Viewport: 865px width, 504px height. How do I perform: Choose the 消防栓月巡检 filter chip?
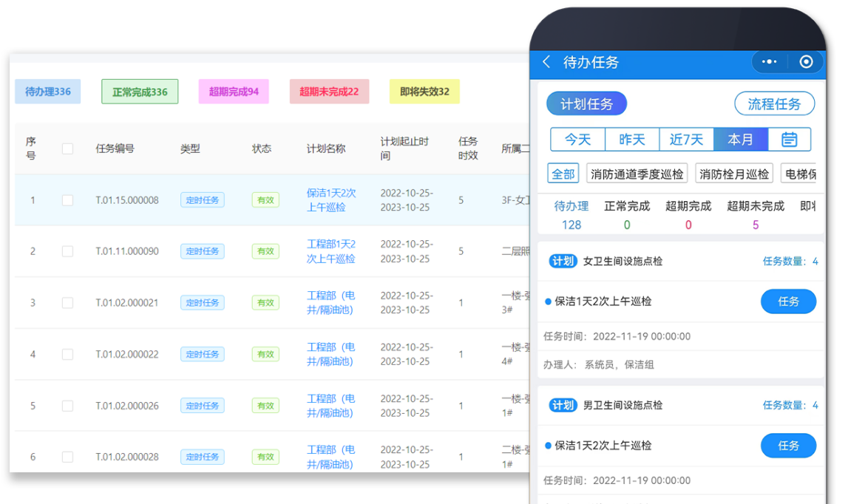tap(735, 173)
